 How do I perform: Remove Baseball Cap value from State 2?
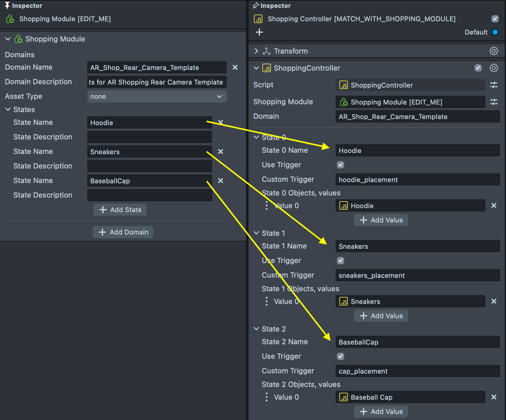point(494,397)
